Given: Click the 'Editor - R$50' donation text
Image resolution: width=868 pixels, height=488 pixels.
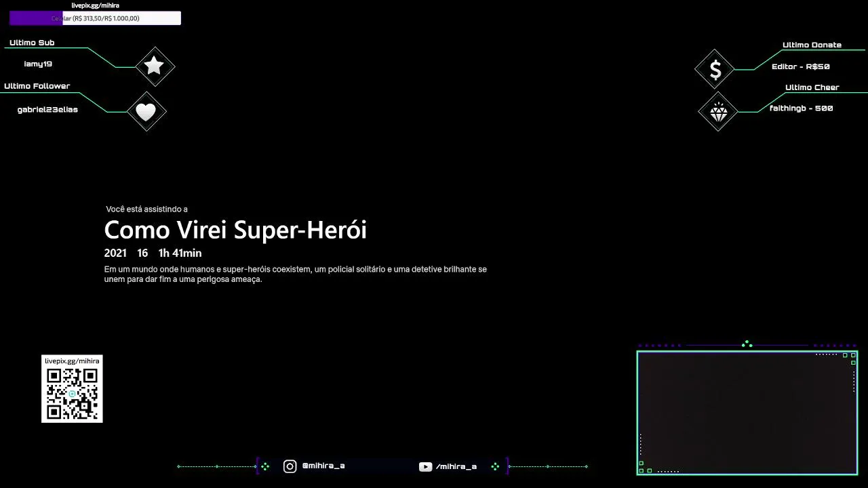Looking at the screenshot, I should pos(801,66).
